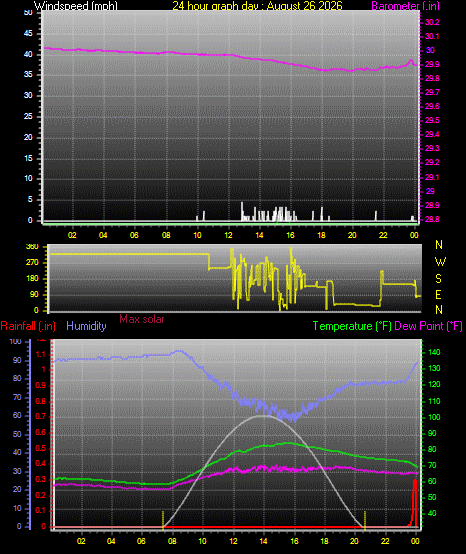
Task: Click the 22 hour label under temperature chart
Action: (x=385, y=541)
